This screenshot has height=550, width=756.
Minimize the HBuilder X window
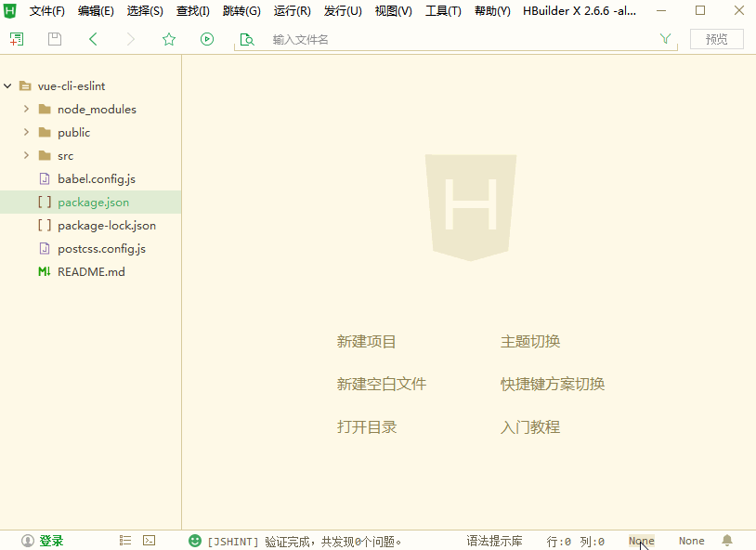[661, 10]
